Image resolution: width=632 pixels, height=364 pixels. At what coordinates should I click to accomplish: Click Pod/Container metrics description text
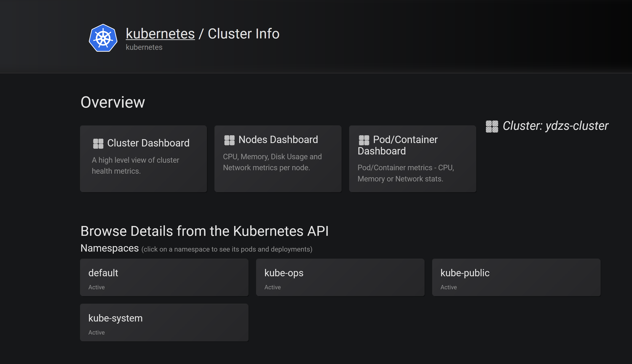pyautogui.click(x=405, y=173)
